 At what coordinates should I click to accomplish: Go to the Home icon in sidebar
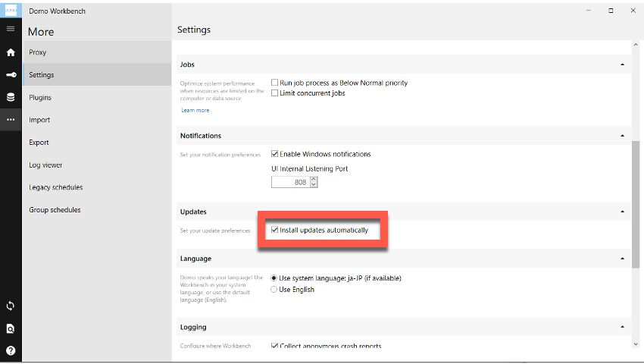(x=11, y=52)
